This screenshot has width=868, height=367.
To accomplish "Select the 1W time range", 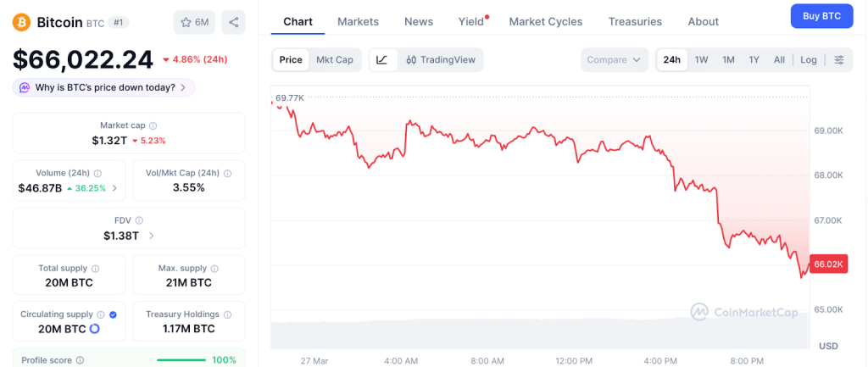I will pyautogui.click(x=701, y=59).
